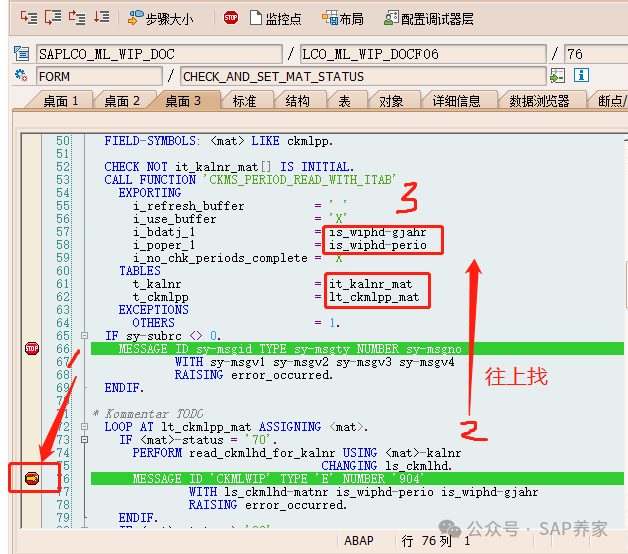
Task: Open 配置调试器层 debugger layer configuration
Action: coord(429,18)
